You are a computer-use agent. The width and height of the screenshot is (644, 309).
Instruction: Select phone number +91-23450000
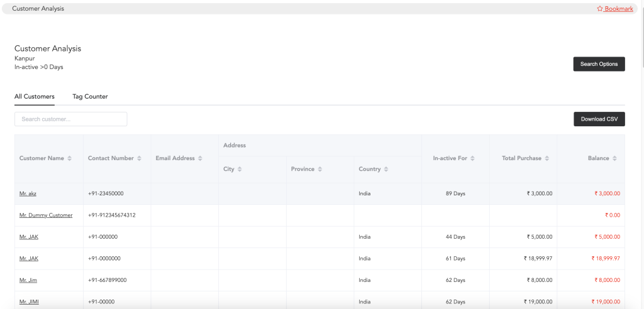click(106, 193)
